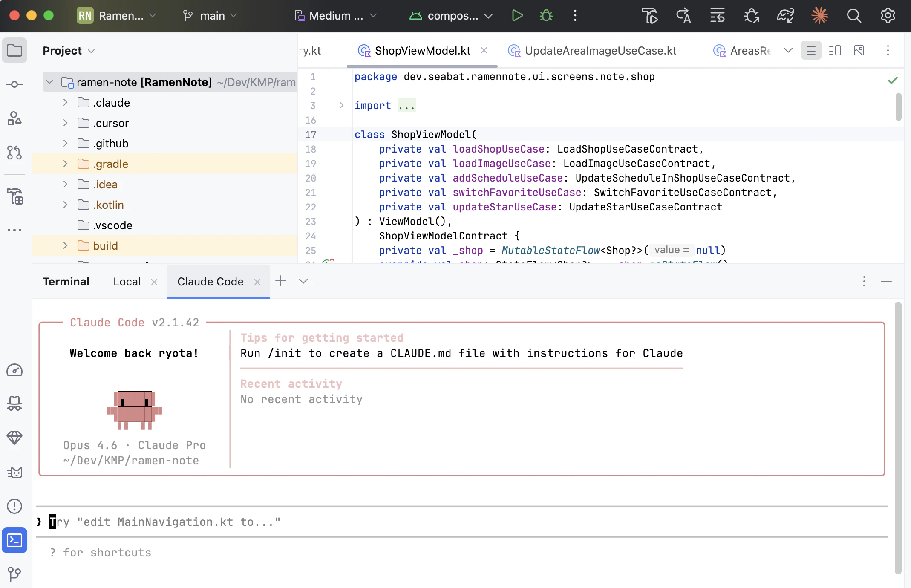Expand the .kotlin folder

click(65, 205)
